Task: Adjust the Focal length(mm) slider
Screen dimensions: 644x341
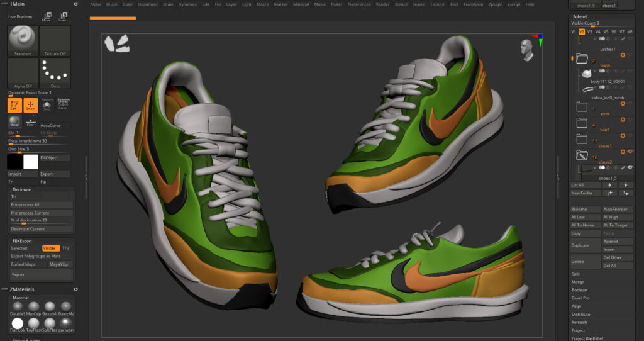Action: click(39, 142)
